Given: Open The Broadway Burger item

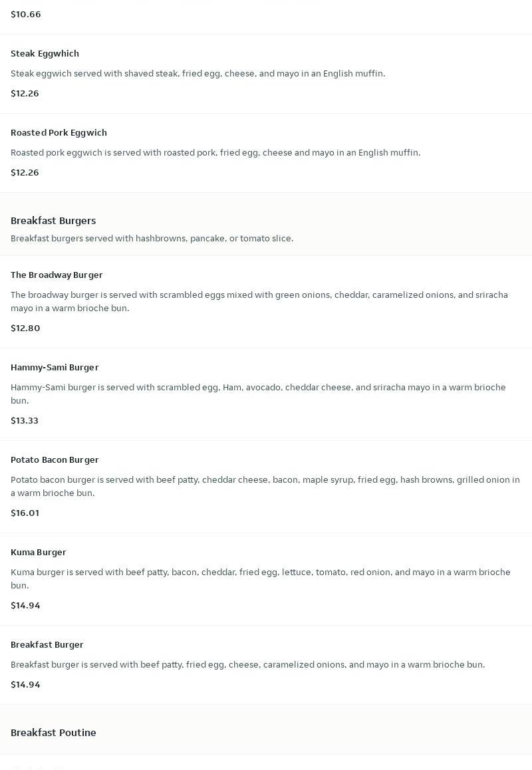Looking at the screenshot, I should [57, 275].
